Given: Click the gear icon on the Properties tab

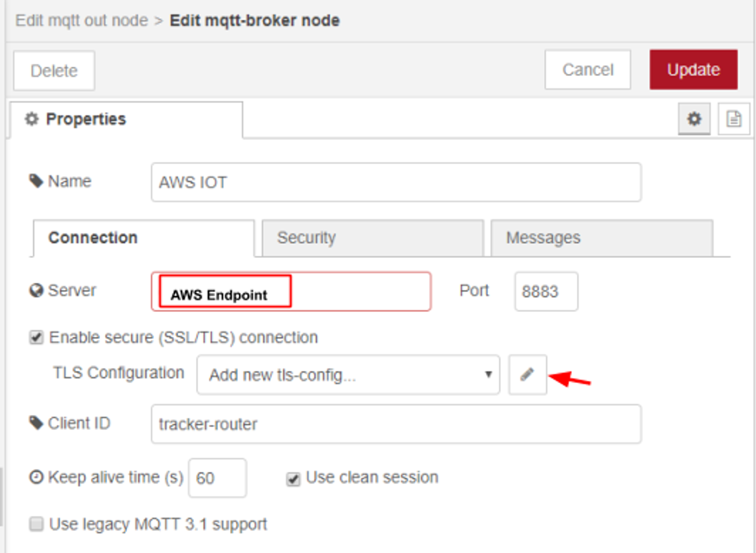Looking at the screenshot, I should 31,119.
